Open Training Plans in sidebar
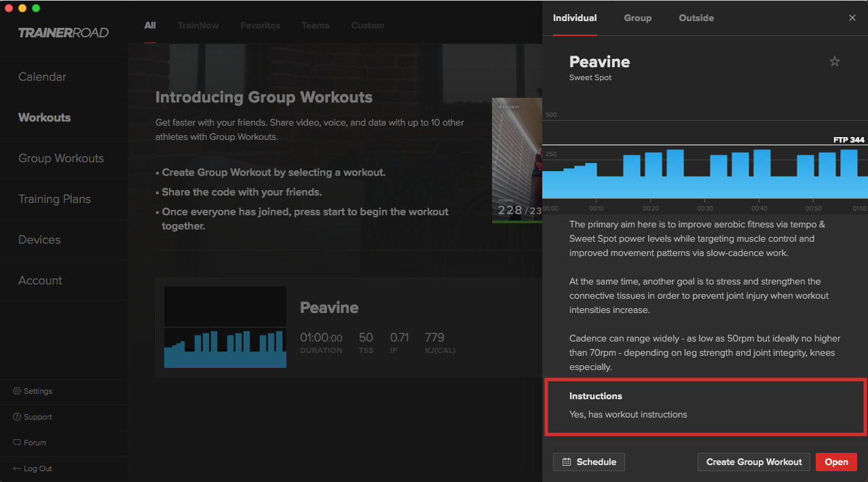This screenshot has width=868, height=482. 54,199
